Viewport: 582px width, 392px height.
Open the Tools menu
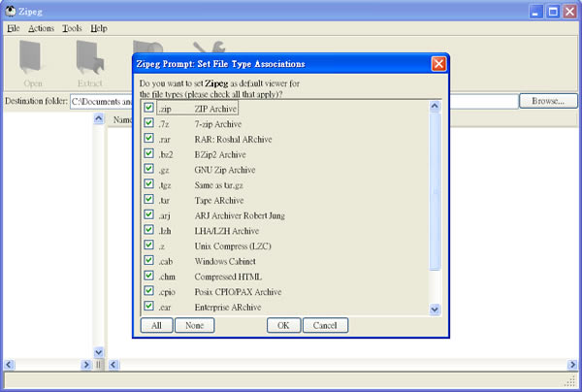click(72, 28)
